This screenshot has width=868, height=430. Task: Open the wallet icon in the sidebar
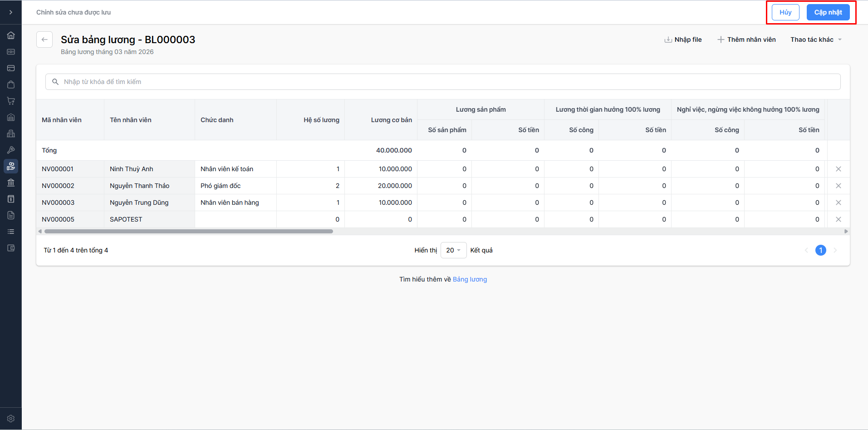(x=11, y=248)
